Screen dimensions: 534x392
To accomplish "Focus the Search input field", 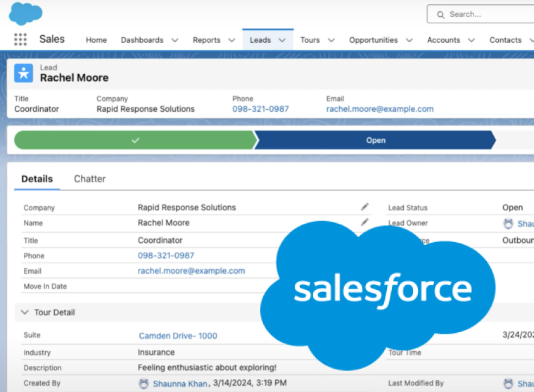I will tap(481, 14).
